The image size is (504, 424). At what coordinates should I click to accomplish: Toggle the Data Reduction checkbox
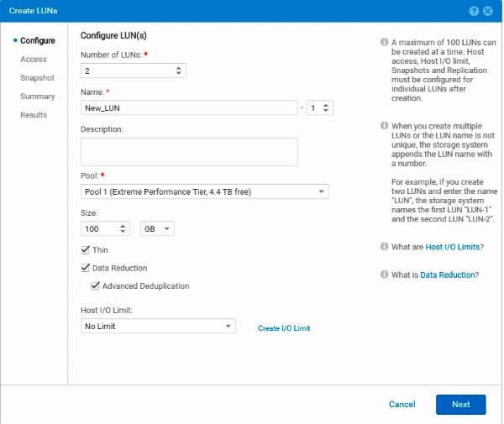[x=85, y=268]
